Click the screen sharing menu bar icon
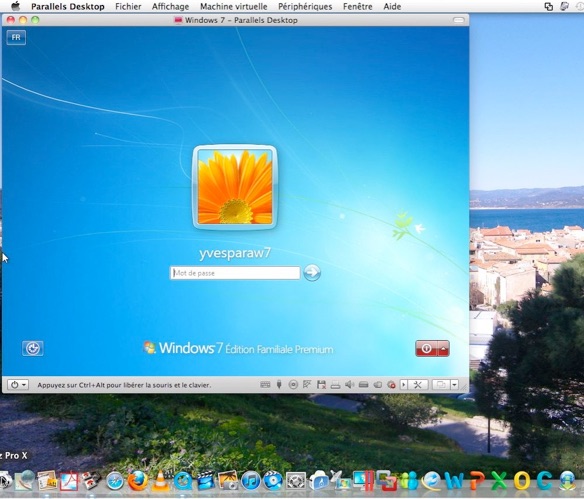The width and height of the screenshot is (584, 499). click(548, 6)
